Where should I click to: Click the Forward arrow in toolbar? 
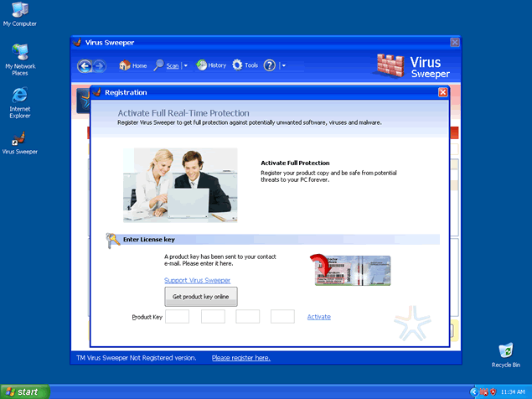coord(99,66)
